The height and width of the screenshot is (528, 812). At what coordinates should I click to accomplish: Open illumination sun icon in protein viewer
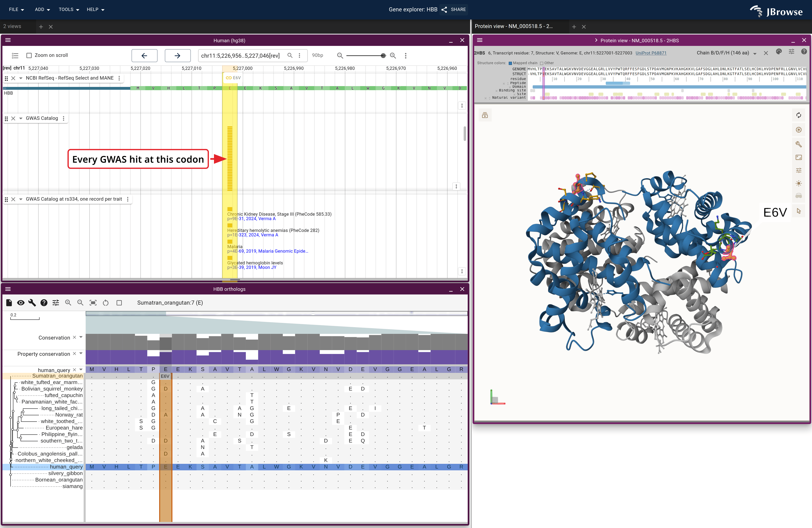[x=799, y=183]
